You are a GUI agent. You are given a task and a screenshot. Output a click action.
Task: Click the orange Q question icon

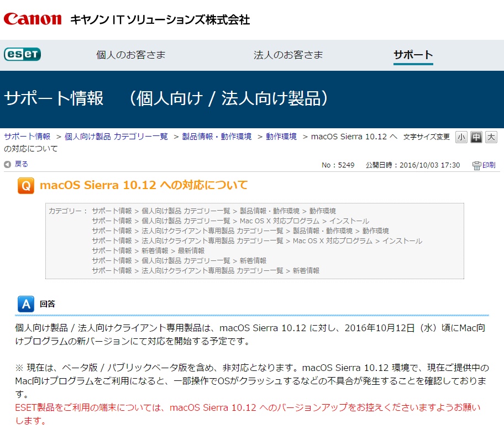click(26, 186)
